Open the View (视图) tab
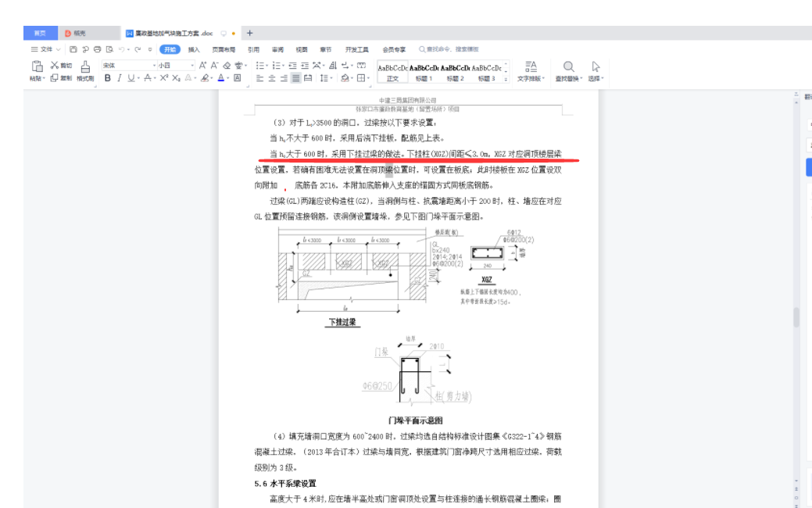Screen dimensions: 812x508 click(302, 50)
